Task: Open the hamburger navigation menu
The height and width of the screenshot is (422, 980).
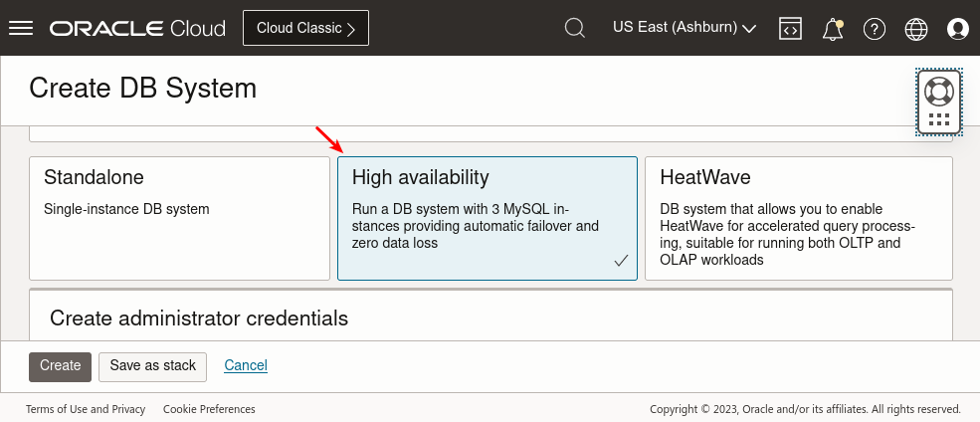Action: 21,28
